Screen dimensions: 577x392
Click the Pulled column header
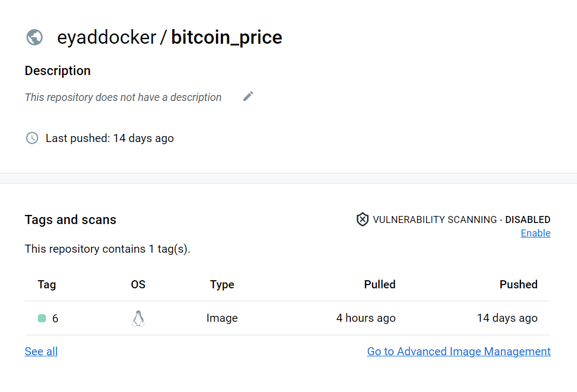379,285
